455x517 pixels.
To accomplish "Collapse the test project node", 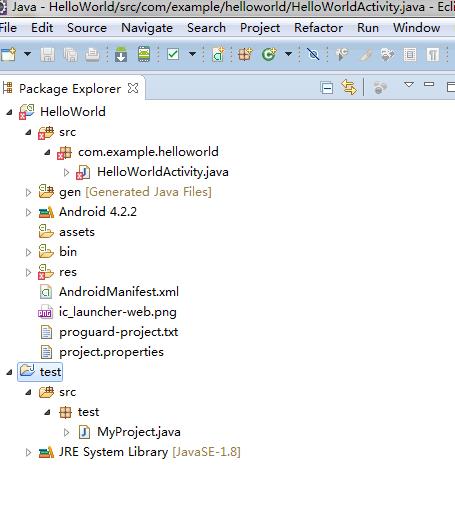I will (9, 372).
